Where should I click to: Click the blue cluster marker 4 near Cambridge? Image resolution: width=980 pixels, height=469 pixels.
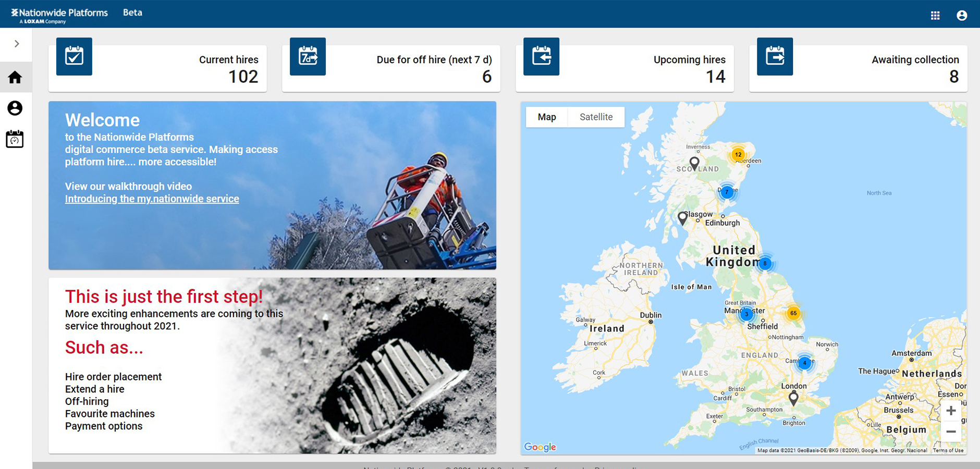click(804, 363)
